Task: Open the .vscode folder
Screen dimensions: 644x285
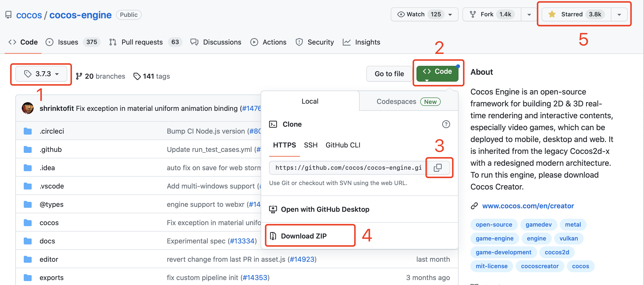Action: [x=51, y=186]
